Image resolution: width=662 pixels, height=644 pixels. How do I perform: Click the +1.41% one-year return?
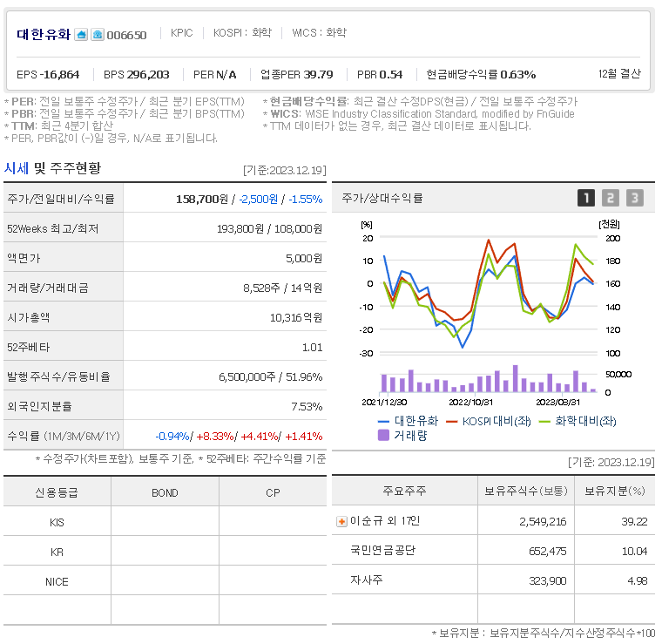304,437
